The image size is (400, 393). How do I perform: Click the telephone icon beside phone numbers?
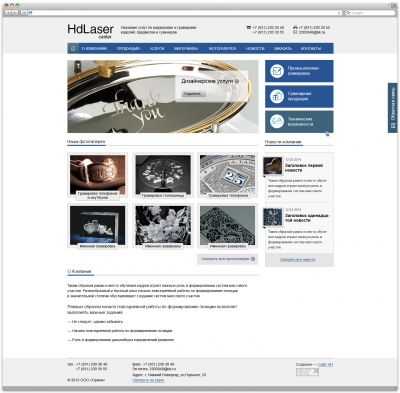point(248,27)
